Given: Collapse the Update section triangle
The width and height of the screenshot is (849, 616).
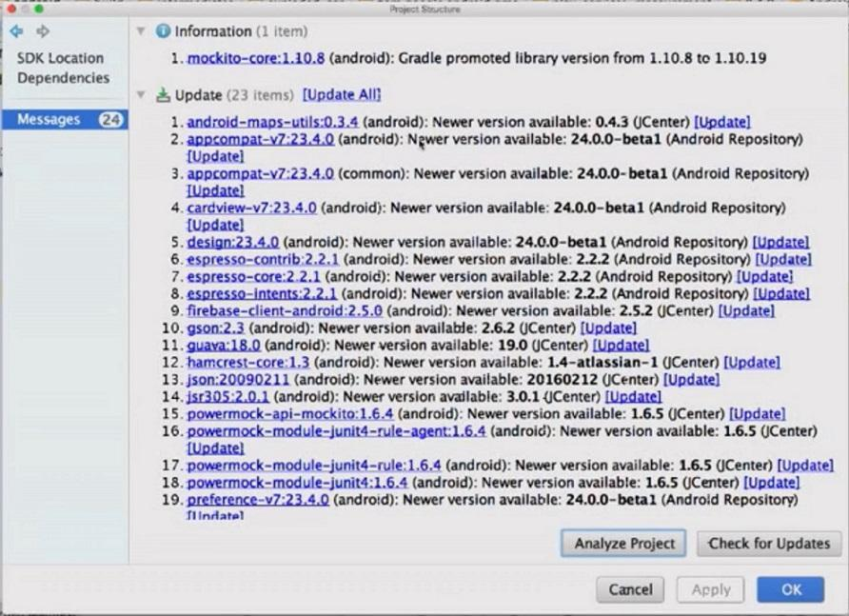Looking at the screenshot, I should pos(141,95).
